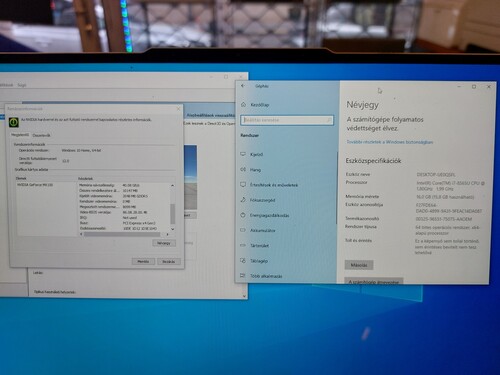Switch to the Megjelenítő tab
Viewport: 500px width, 375px height.
click(x=20, y=135)
